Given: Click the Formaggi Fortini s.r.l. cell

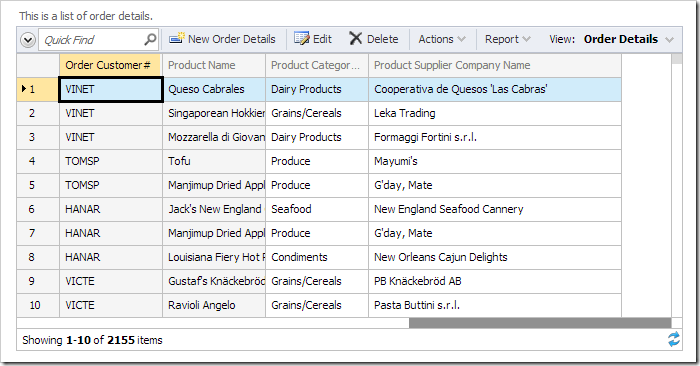Looking at the screenshot, I should click(495, 137).
